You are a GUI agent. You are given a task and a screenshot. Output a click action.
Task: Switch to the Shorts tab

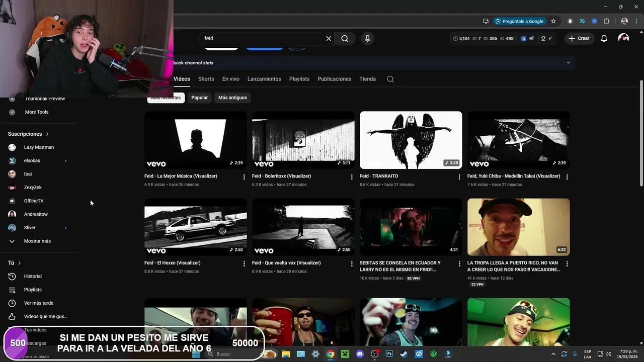pos(206,79)
